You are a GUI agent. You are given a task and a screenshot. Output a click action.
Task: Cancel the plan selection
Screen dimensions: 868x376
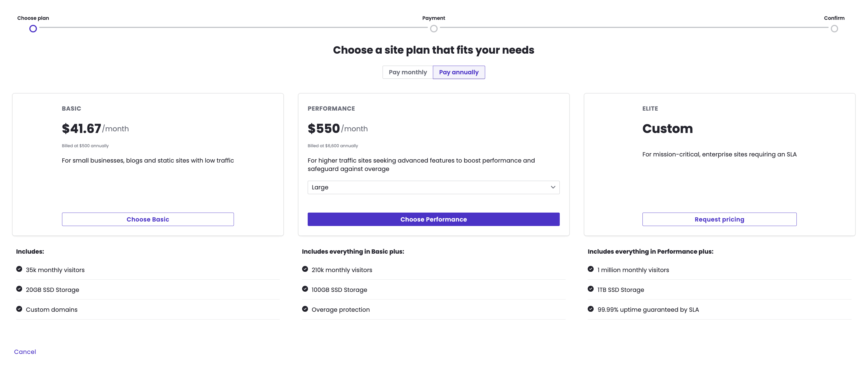(25, 352)
